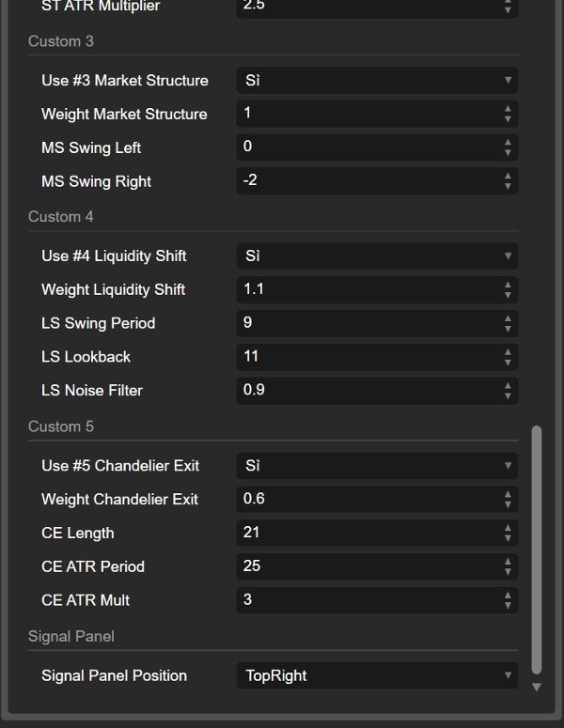This screenshot has width=564, height=728.
Task: Decrease the Weight Liquidity Shift value
Action: coord(508,295)
